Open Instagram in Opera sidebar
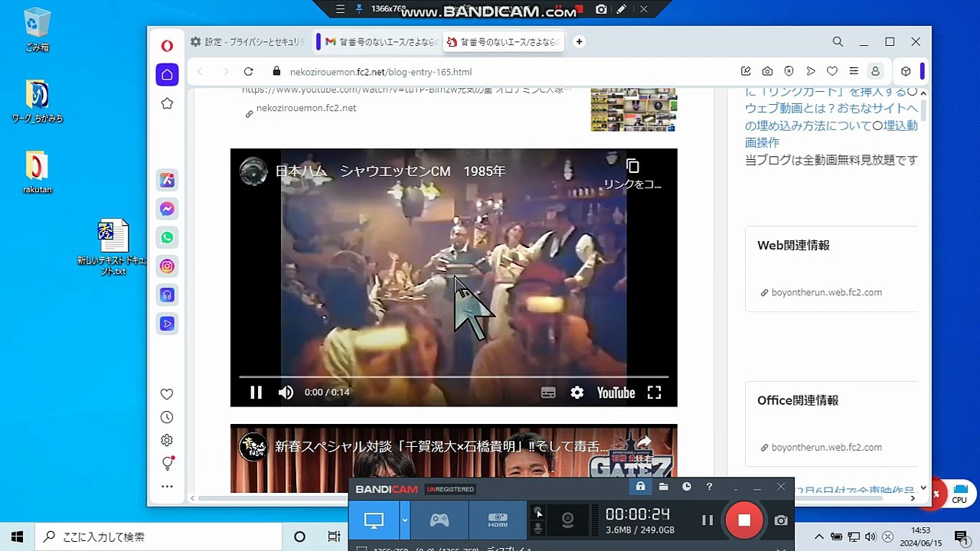This screenshot has width=980, height=551. (x=167, y=266)
